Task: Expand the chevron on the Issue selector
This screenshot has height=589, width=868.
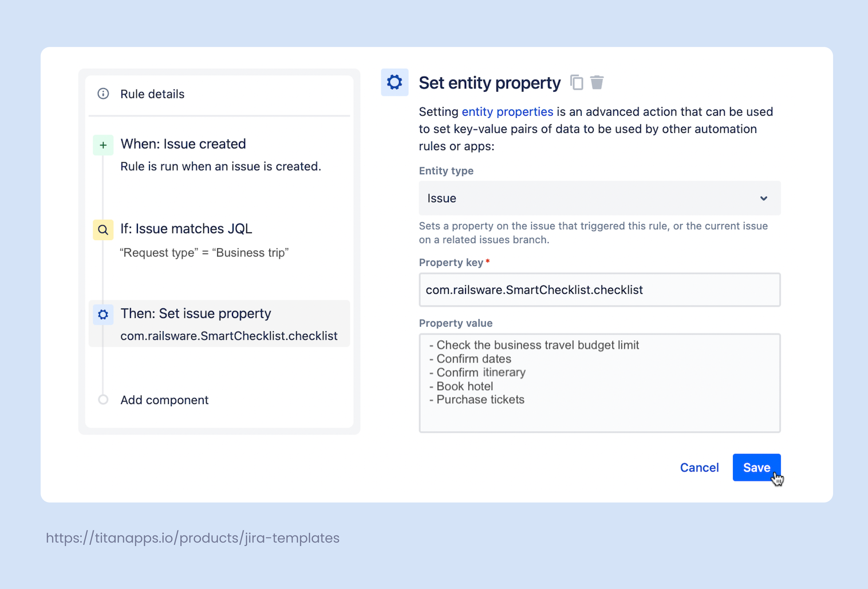Action: (x=764, y=199)
